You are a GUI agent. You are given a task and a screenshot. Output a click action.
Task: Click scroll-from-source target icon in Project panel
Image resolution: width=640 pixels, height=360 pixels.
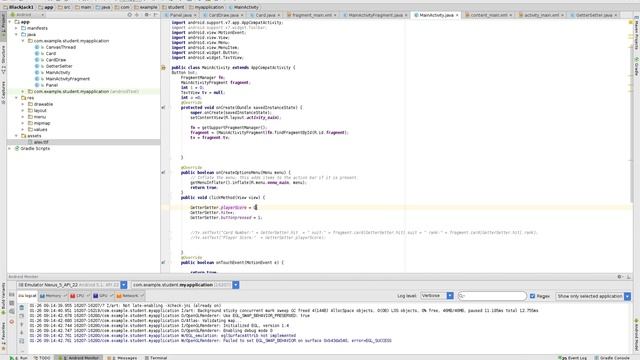[x=130, y=15]
